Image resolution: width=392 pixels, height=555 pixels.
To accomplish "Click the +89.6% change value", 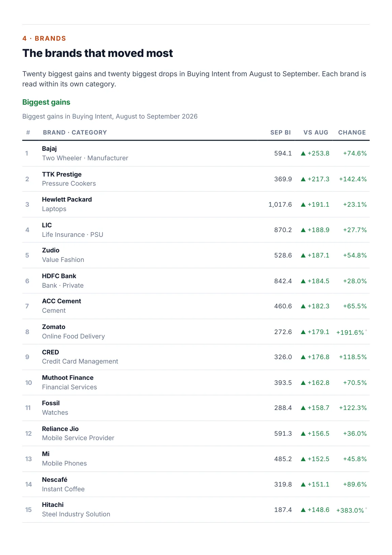I will (355, 485).
